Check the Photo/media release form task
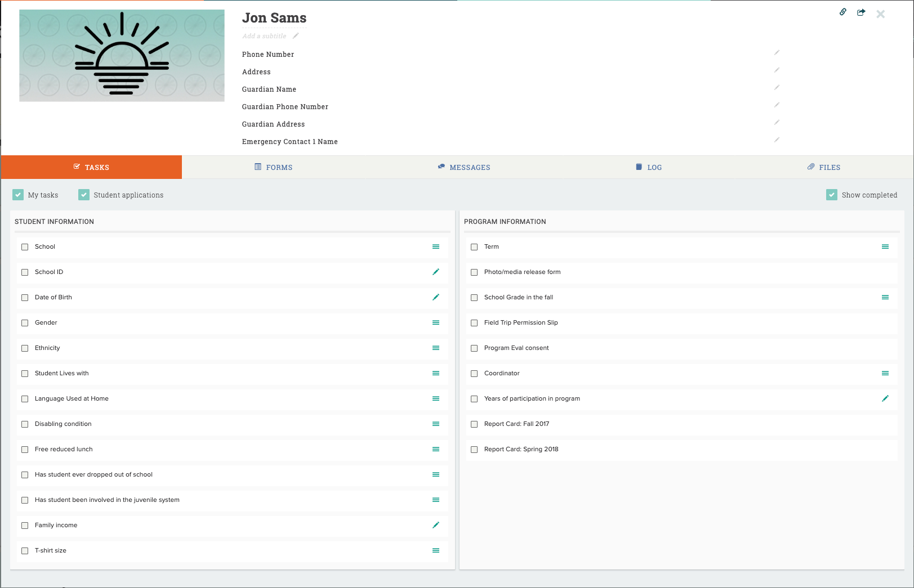 474,272
